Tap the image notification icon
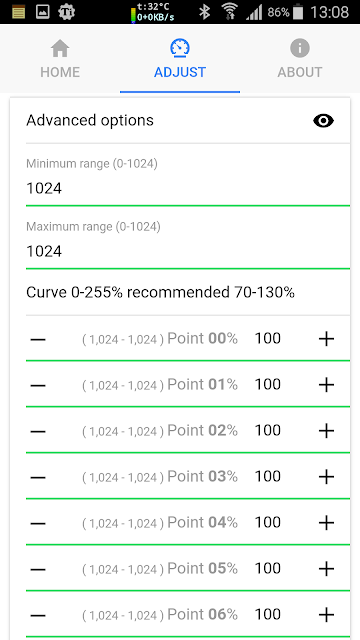 point(42,12)
